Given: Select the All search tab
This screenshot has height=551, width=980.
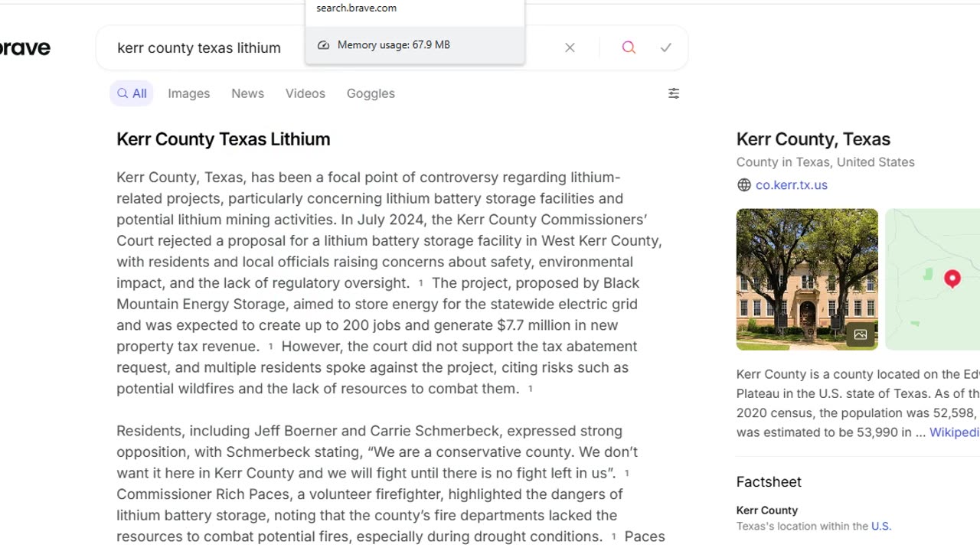Looking at the screenshot, I should point(132,93).
